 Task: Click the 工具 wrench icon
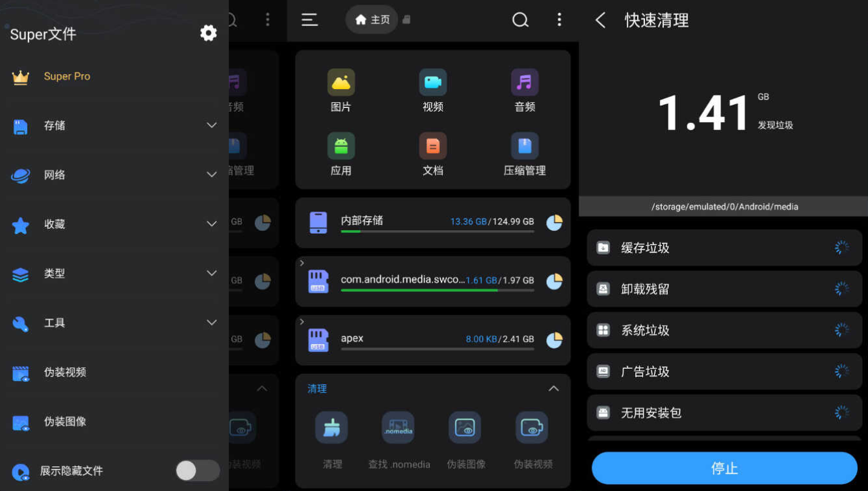pyautogui.click(x=21, y=324)
